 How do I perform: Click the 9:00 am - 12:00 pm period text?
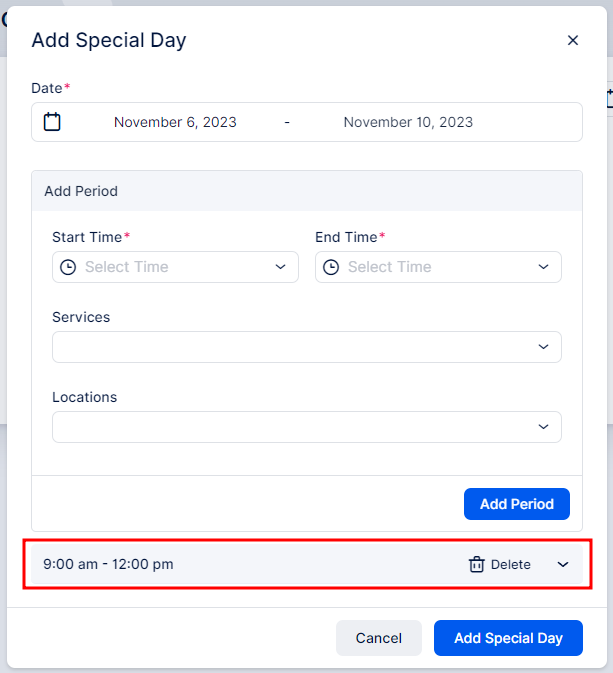coord(108,564)
